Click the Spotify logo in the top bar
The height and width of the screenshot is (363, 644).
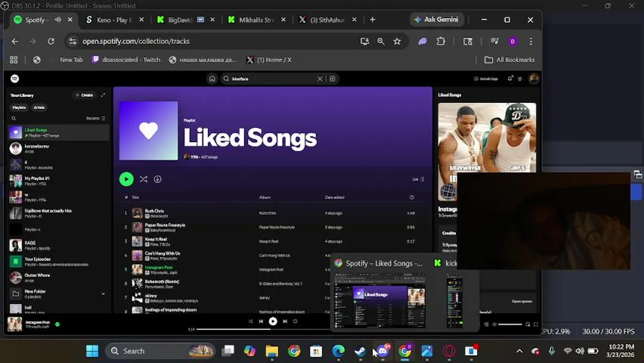15,79
